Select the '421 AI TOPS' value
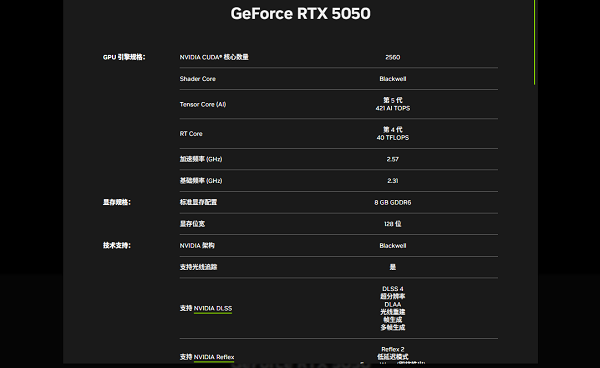 click(393, 108)
